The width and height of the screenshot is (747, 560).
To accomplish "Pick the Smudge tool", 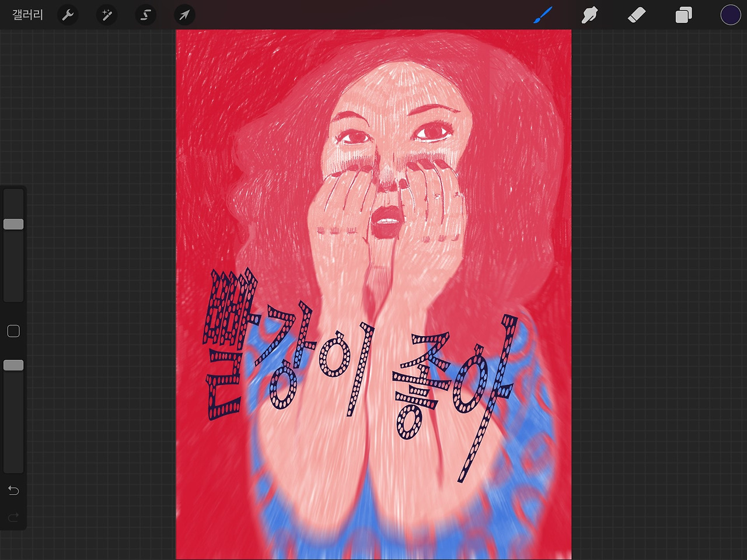I will point(589,15).
